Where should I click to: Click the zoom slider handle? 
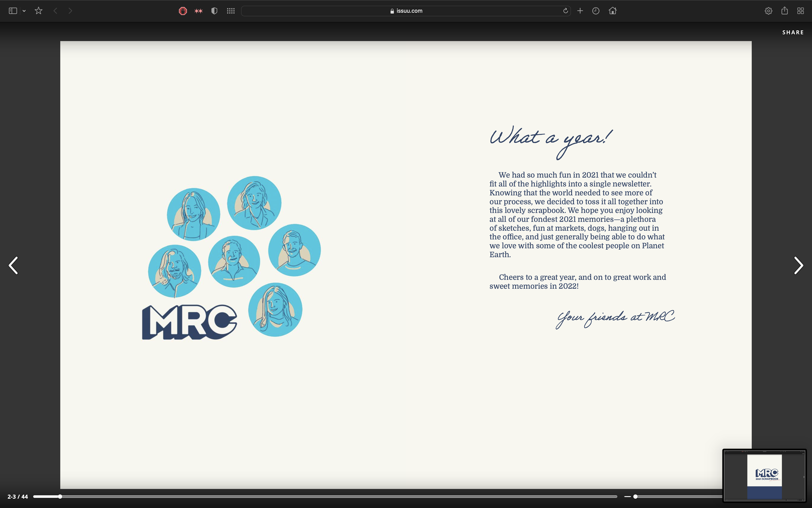pyautogui.click(x=635, y=496)
